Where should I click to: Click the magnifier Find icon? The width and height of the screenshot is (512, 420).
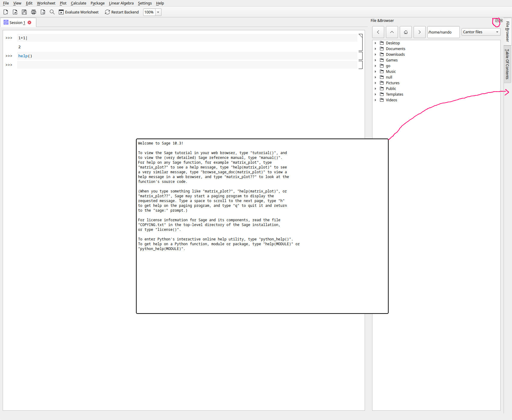click(x=52, y=12)
